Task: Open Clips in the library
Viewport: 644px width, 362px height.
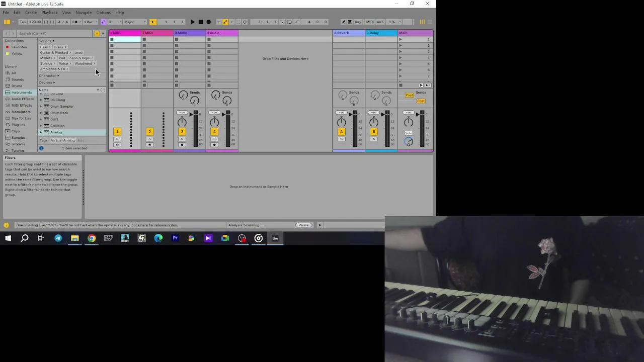Action: [16, 131]
